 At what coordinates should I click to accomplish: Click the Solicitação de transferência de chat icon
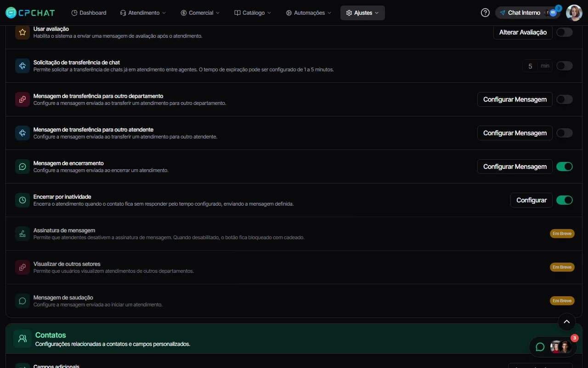tap(23, 66)
